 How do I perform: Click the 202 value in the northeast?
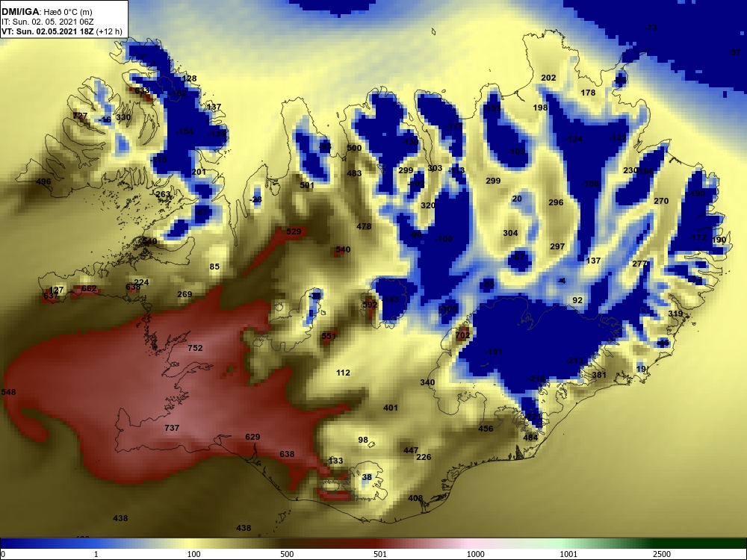tap(548, 78)
